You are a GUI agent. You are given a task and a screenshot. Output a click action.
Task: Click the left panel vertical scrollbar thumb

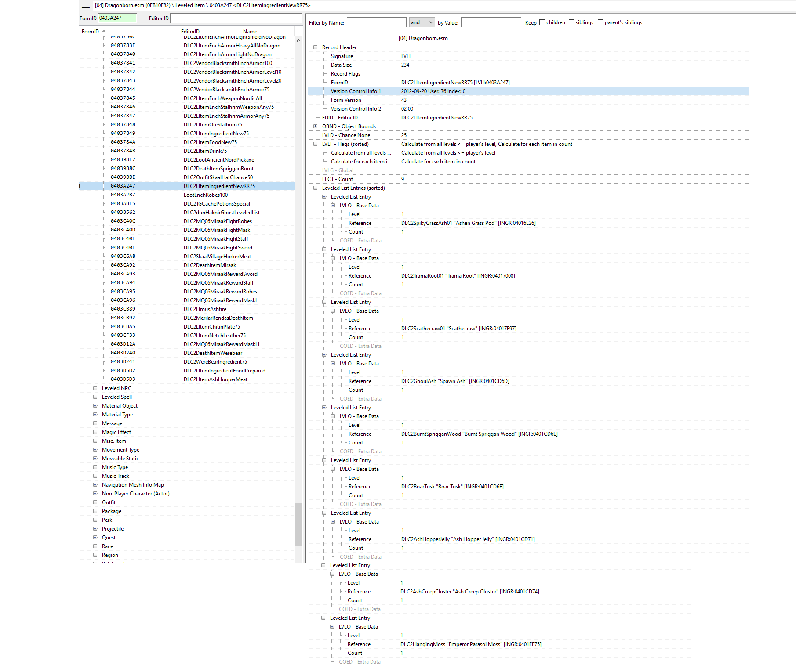click(298, 524)
